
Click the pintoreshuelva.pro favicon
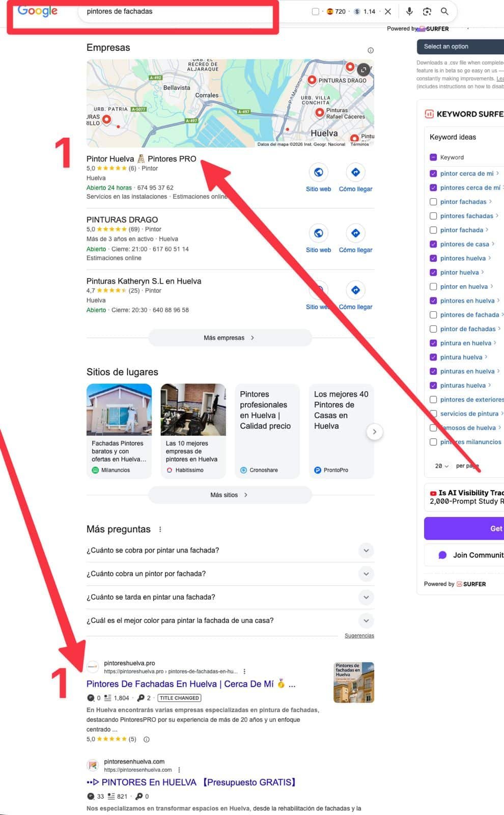tap(93, 667)
